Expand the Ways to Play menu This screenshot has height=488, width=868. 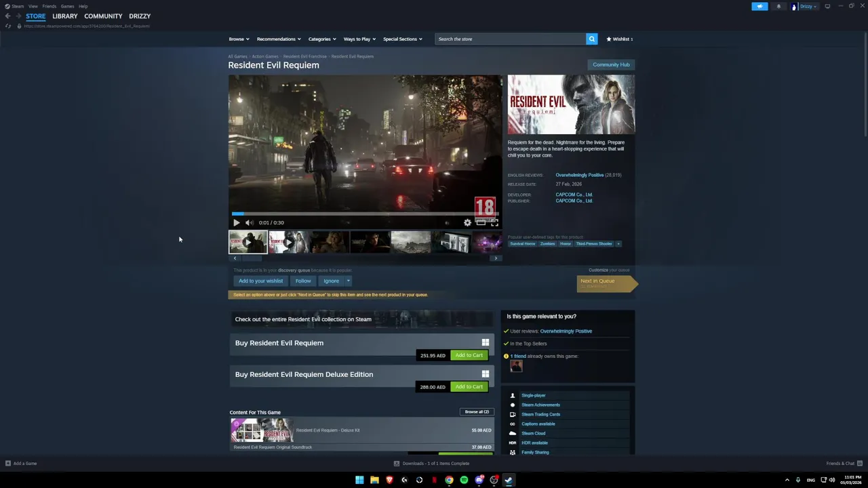tap(359, 39)
